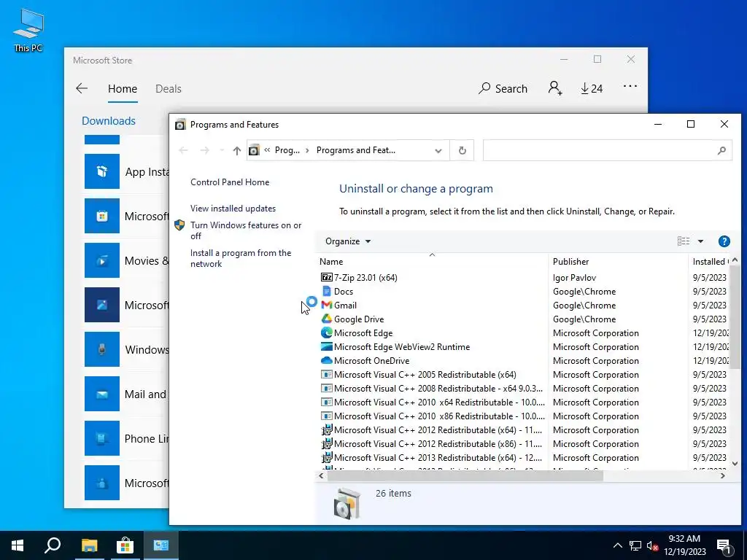The width and height of the screenshot is (747, 560).
Task: Open view options dropdown arrow
Action: click(x=700, y=241)
